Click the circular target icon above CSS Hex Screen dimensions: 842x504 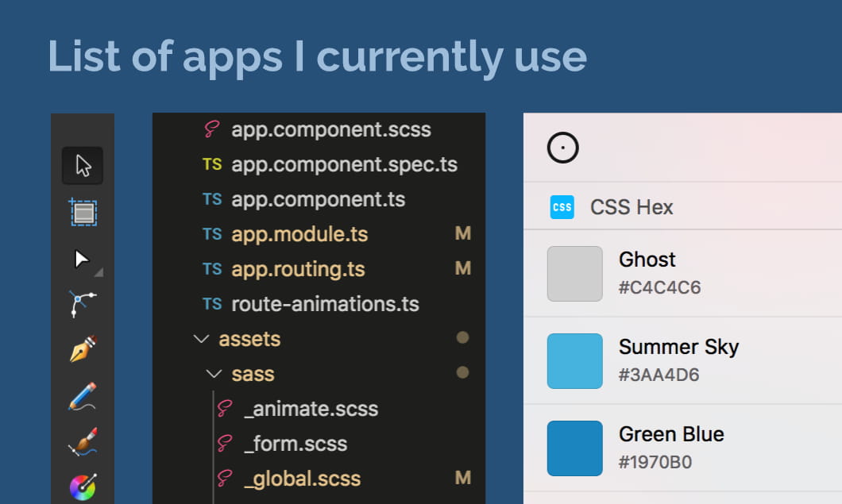point(562,148)
